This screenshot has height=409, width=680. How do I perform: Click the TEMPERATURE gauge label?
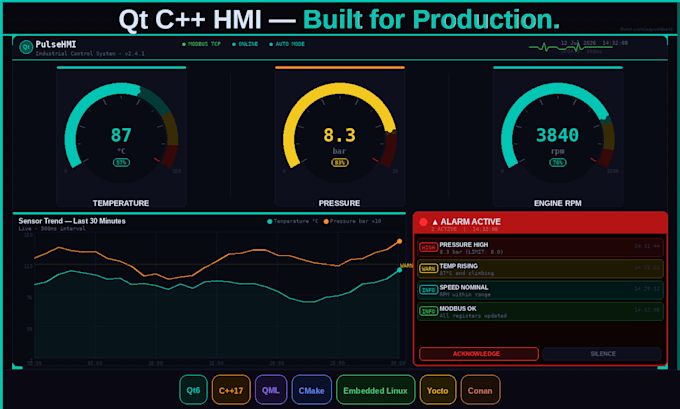click(x=121, y=203)
